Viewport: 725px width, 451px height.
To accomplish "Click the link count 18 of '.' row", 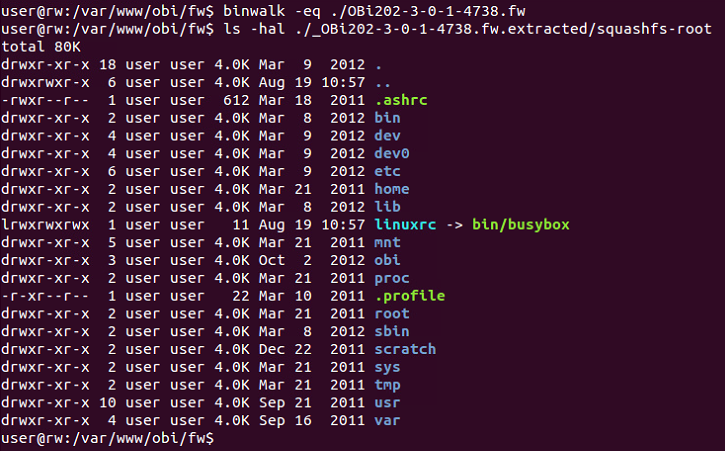I will click(107, 64).
